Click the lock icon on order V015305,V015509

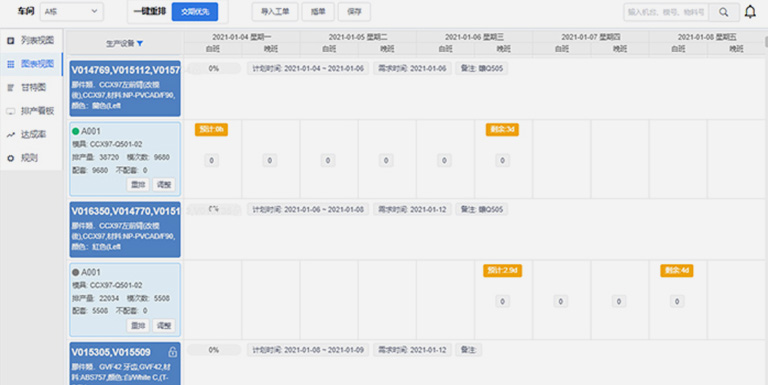click(x=172, y=352)
